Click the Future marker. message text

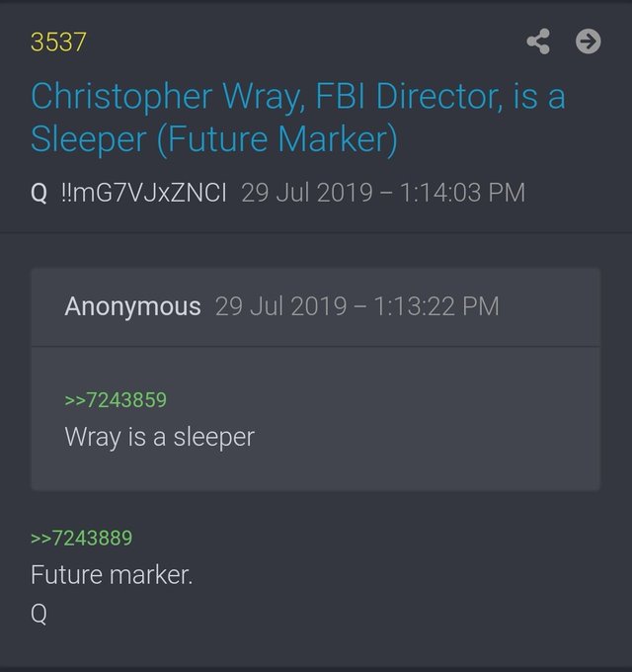click(x=112, y=575)
